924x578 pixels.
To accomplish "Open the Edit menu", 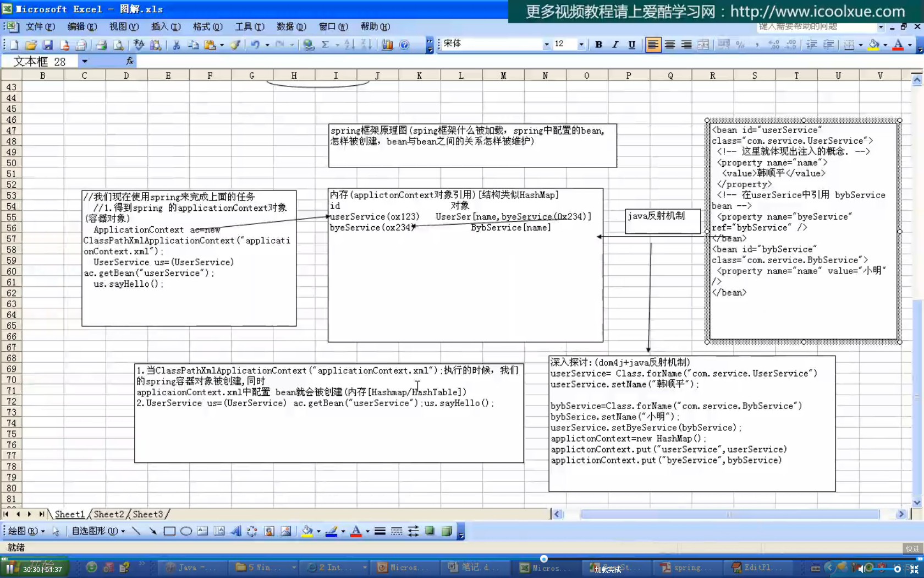I will 82,26.
